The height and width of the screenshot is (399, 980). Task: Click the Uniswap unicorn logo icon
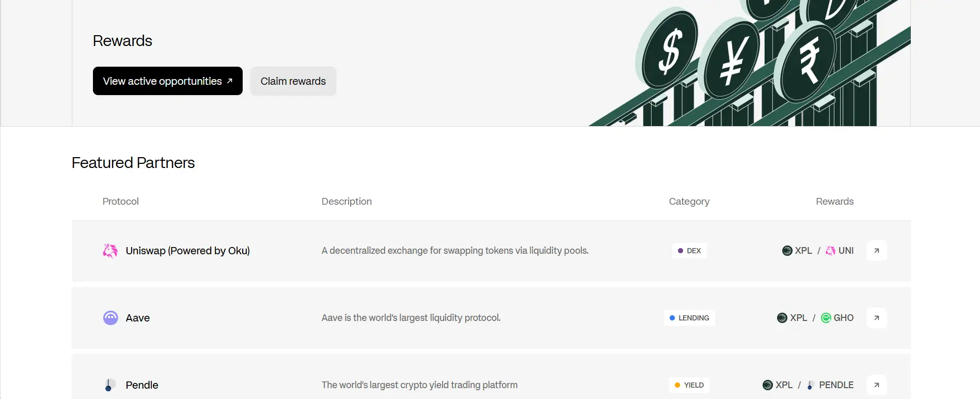point(110,251)
